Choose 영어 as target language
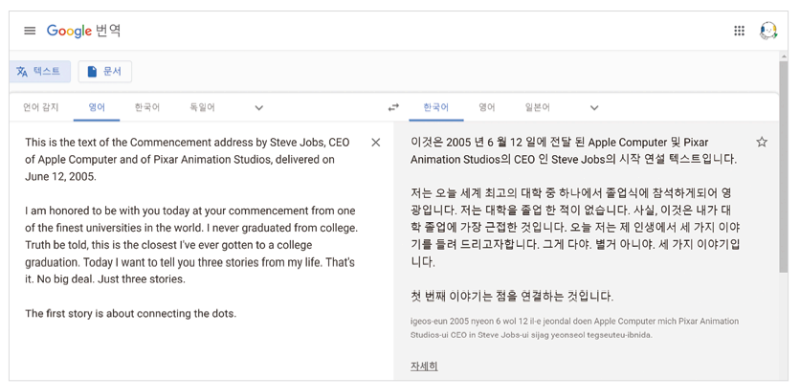The height and width of the screenshot is (392, 800). pyautogui.click(x=487, y=107)
